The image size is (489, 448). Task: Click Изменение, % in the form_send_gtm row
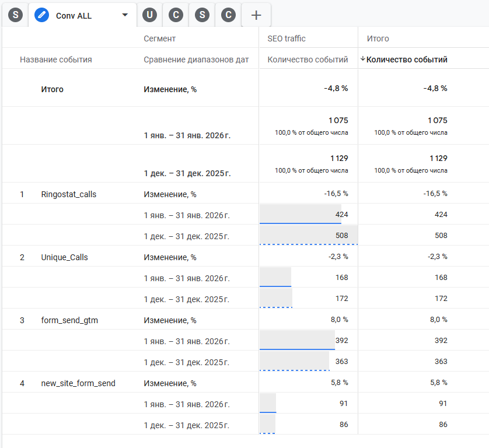(x=170, y=320)
